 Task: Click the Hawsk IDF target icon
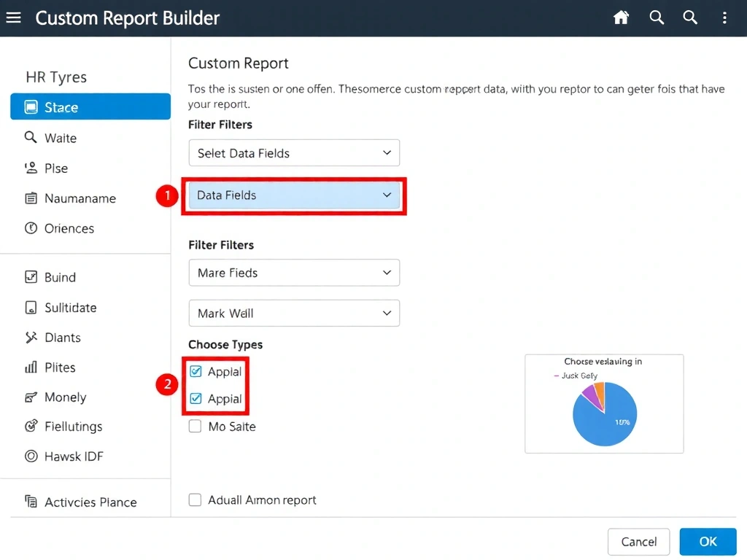[31, 456]
